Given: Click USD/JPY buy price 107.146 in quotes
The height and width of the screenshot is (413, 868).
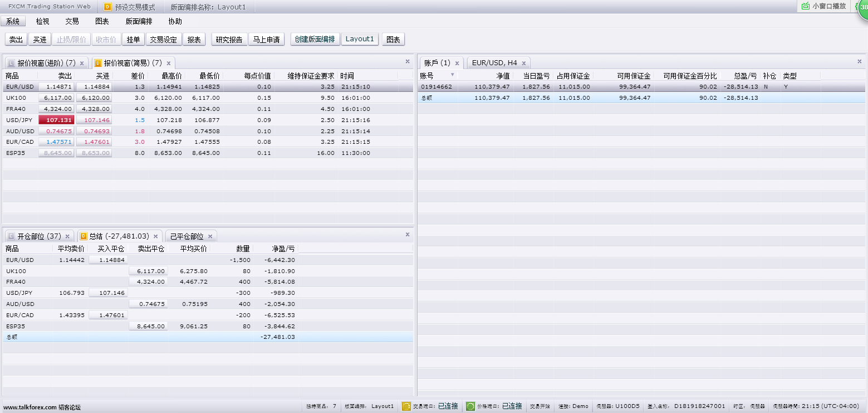Looking at the screenshot, I should tap(94, 120).
